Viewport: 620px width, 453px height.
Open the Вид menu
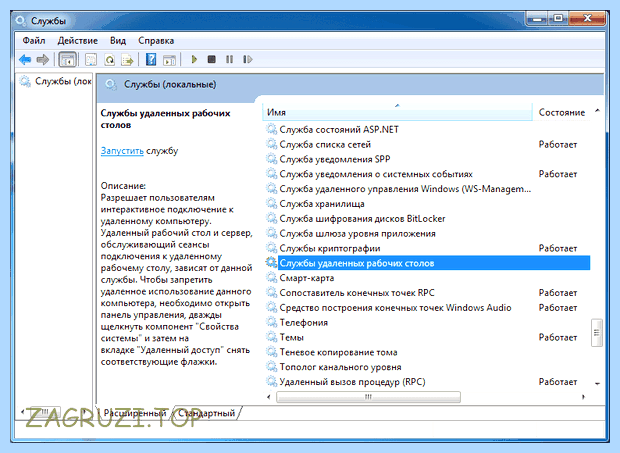pyautogui.click(x=118, y=41)
